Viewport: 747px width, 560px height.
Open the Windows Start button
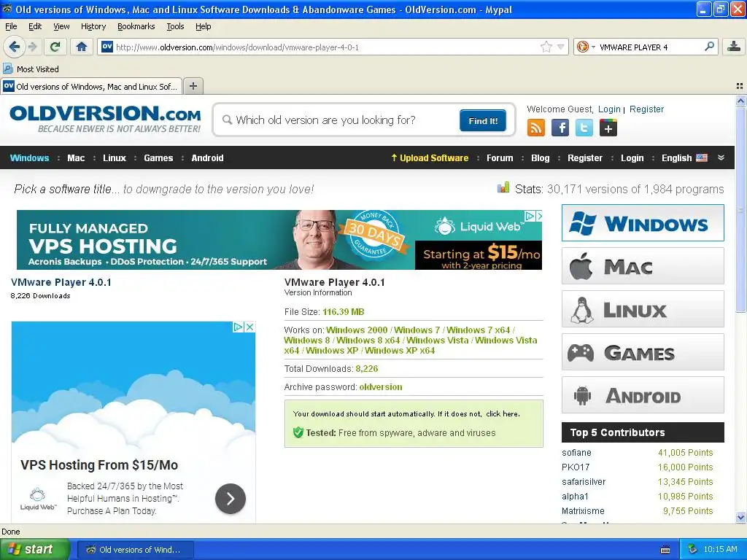pyautogui.click(x=34, y=550)
